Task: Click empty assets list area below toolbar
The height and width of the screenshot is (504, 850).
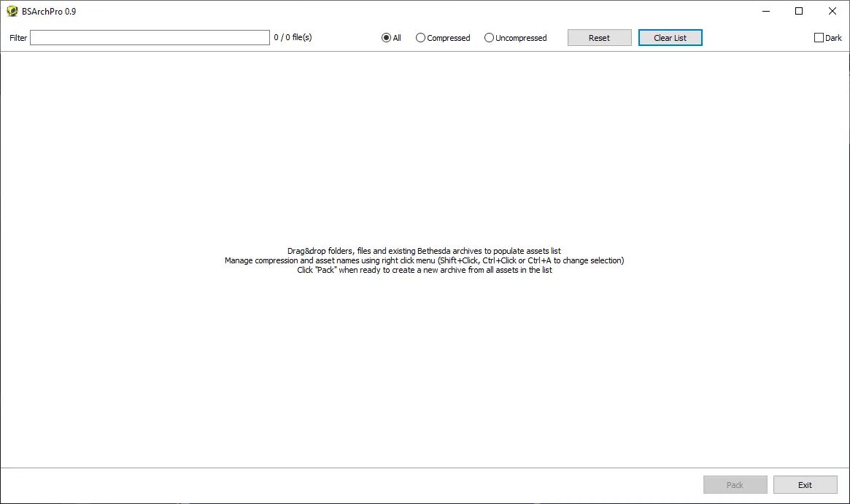Action: 424,146
